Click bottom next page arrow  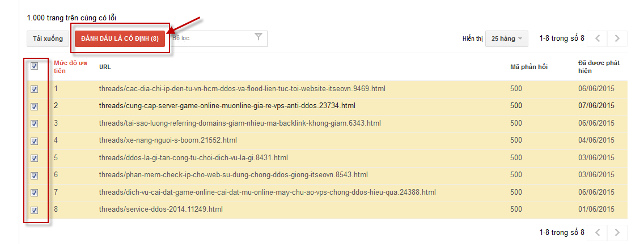point(617,232)
